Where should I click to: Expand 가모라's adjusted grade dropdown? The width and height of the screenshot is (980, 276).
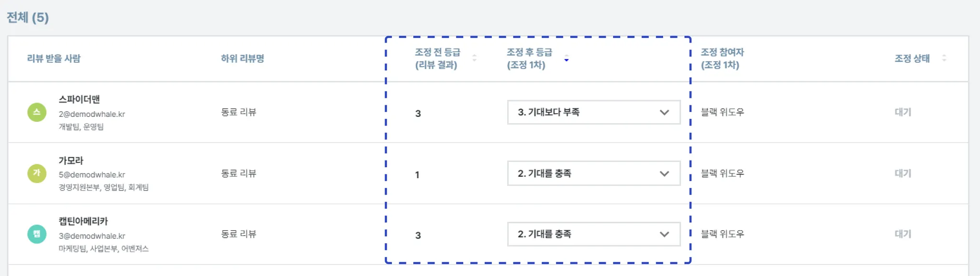click(x=593, y=173)
